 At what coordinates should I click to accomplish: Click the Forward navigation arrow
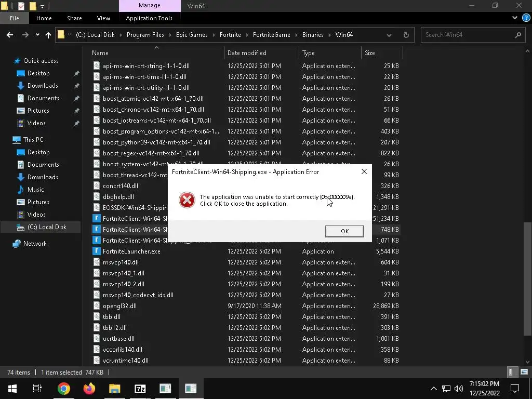(25, 35)
